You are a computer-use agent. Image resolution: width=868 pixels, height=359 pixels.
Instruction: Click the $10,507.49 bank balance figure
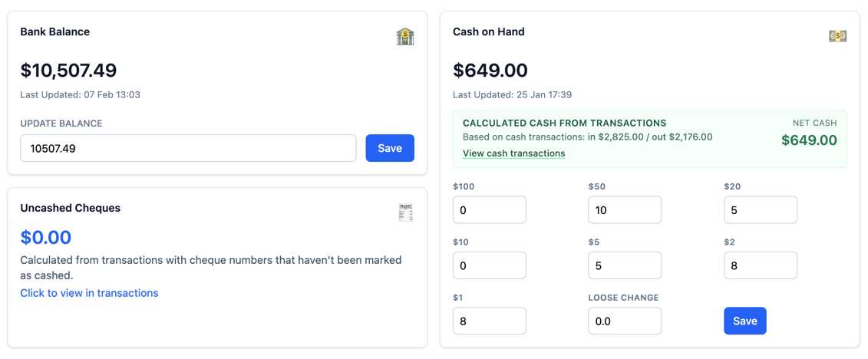[68, 71]
